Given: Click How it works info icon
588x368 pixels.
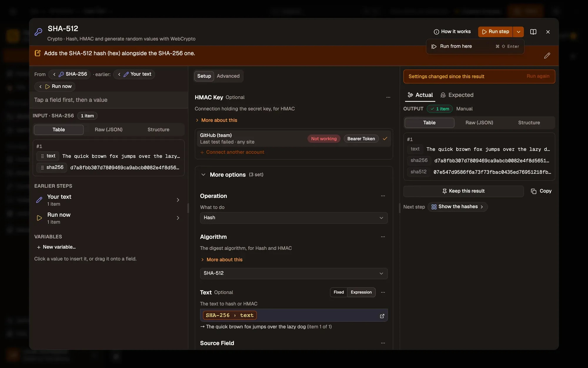Looking at the screenshot, I should pyautogui.click(x=436, y=32).
